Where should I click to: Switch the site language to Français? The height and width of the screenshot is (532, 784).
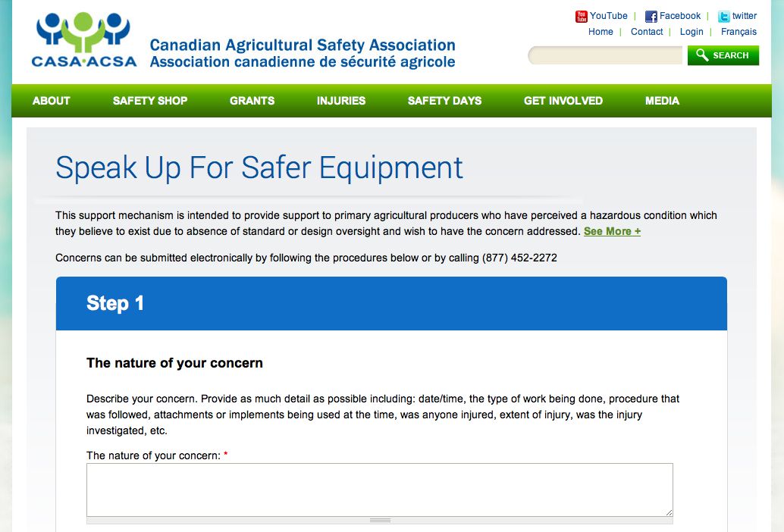coord(737,32)
